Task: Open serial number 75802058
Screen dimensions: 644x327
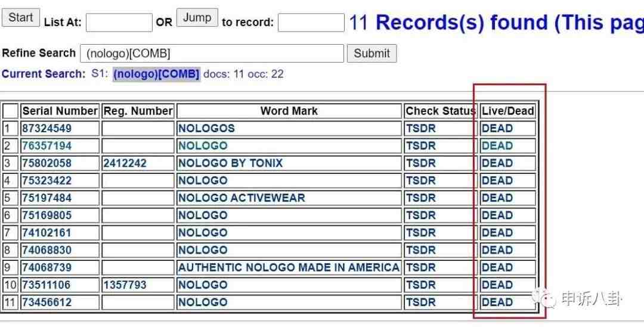Action: (47, 163)
